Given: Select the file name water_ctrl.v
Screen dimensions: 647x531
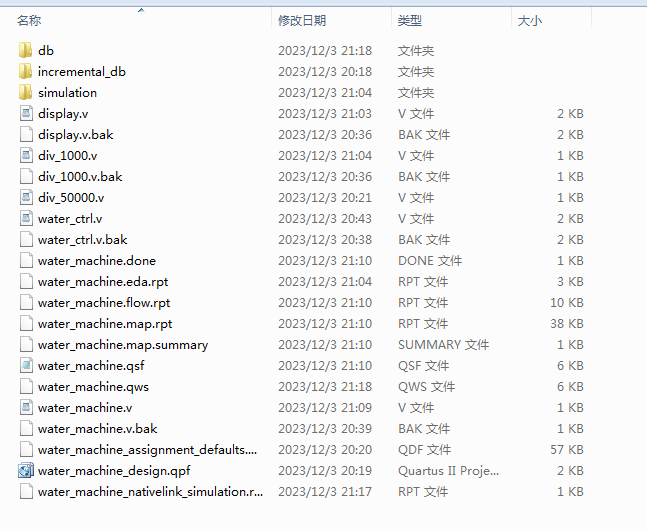Looking at the screenshot, I should coord(70,219).
